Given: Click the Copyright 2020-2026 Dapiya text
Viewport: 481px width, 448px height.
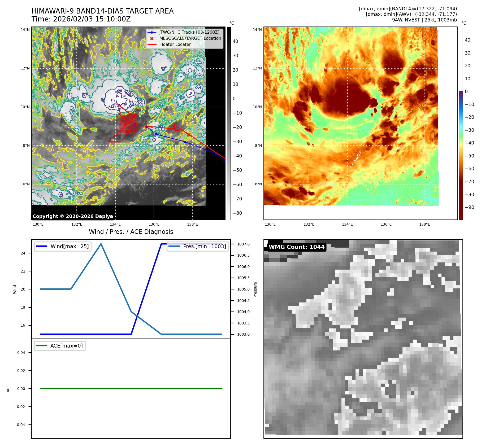Looking at the screenshot, I should pos(73,216).
